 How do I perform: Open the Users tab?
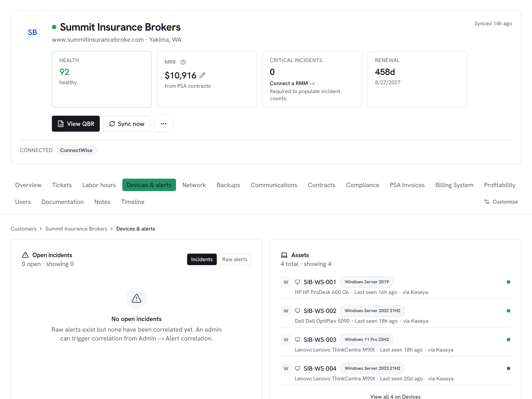point(23,202)
